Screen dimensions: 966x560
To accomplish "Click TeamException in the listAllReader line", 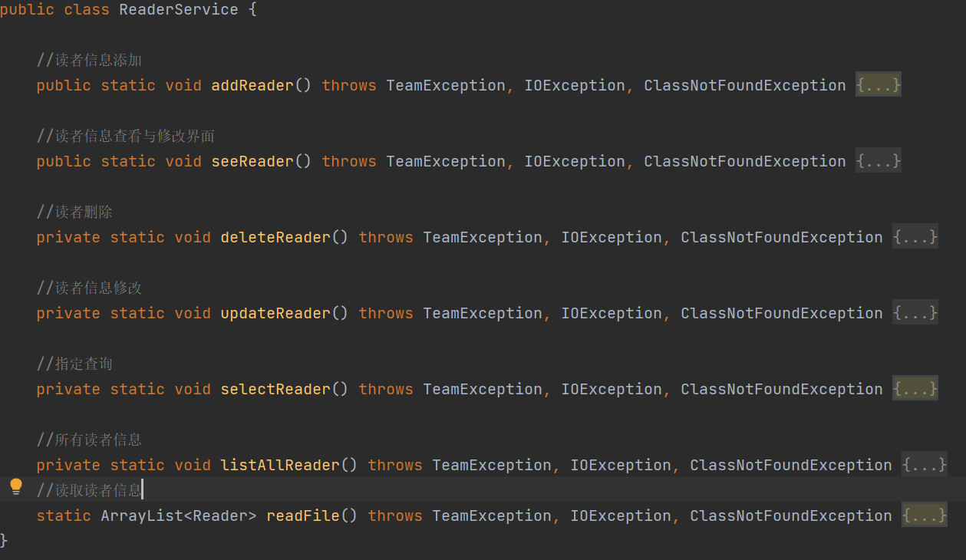I will click(x=492, y=465).
